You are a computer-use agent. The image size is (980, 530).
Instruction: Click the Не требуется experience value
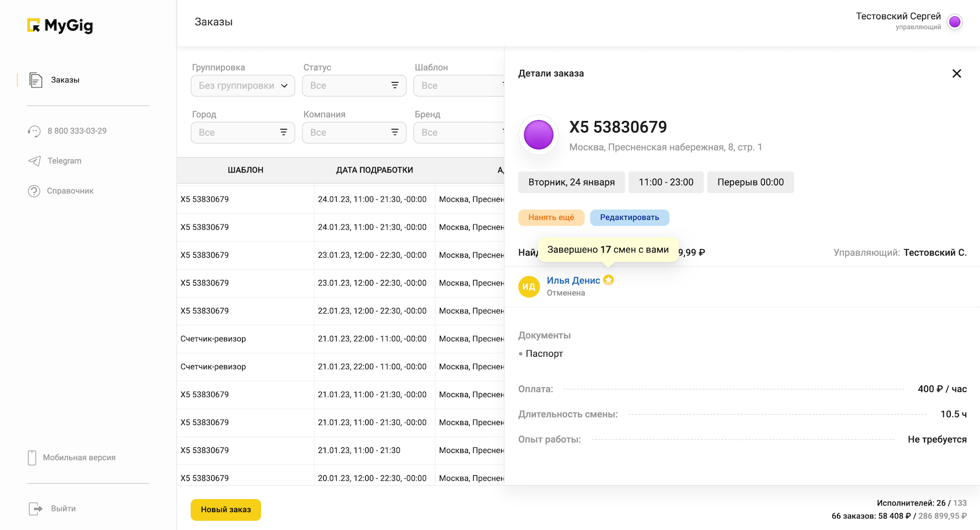pos(937,439)
